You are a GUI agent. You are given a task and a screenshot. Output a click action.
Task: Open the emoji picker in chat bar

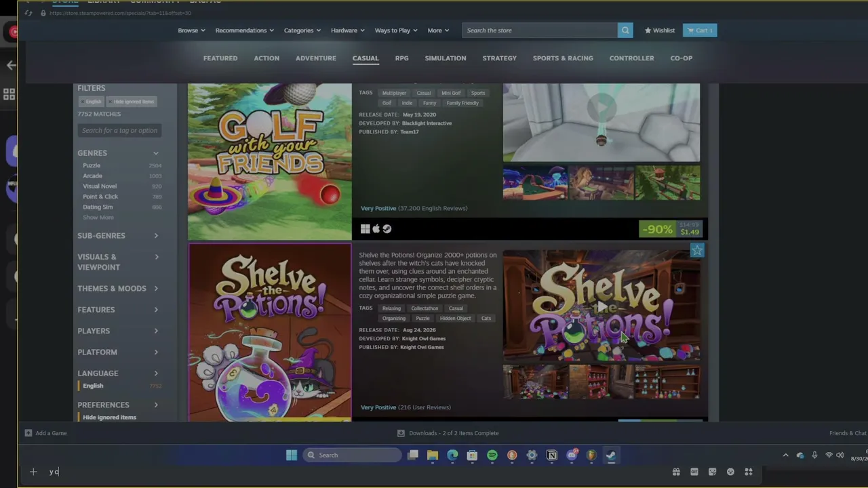pos(730,472)
